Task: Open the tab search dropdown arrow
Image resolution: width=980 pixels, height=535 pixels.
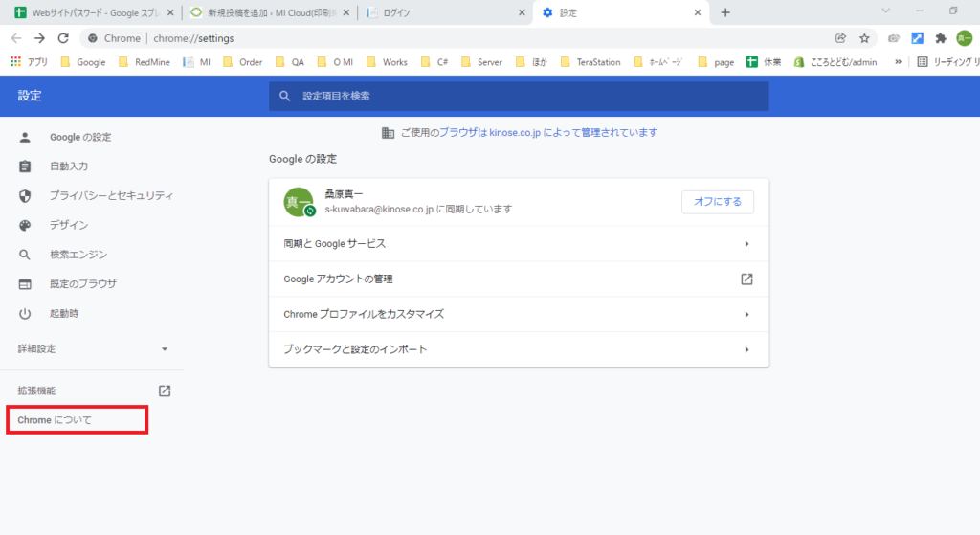Action: point(885,11)
